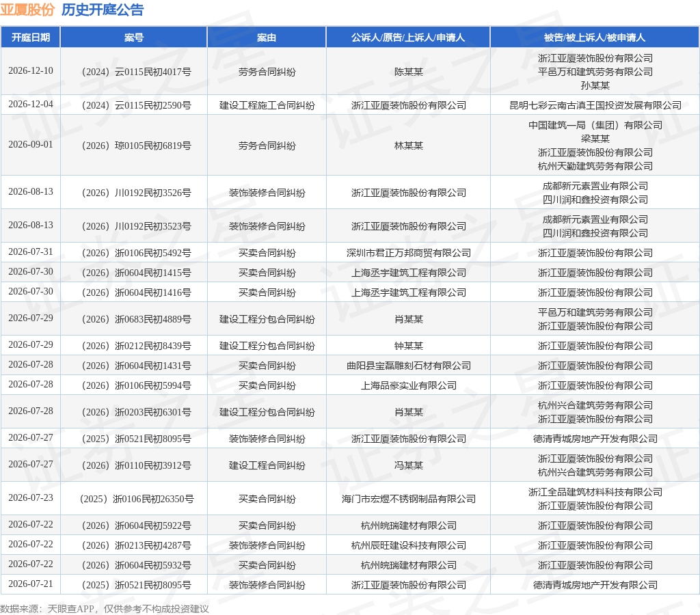This screenshot has height=615, width=700.
Task: Select plaintiff 海门市宏煜不锈钢制品有限公司
Action: (409, 499)
